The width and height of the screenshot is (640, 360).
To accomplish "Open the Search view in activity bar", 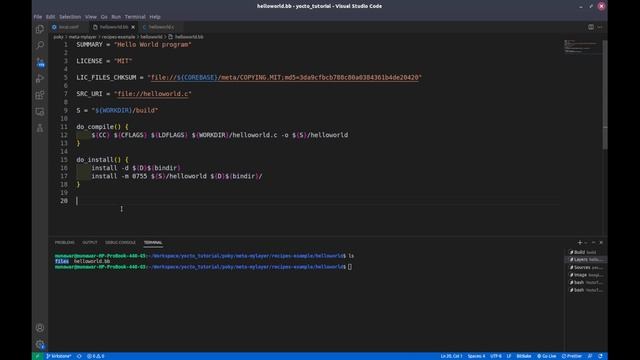I will (x=40, y=45).
